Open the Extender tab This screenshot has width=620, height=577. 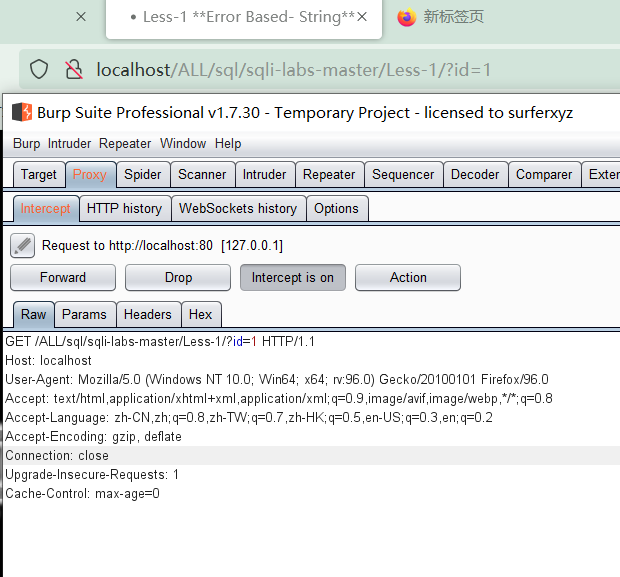[x=601, y=174]
